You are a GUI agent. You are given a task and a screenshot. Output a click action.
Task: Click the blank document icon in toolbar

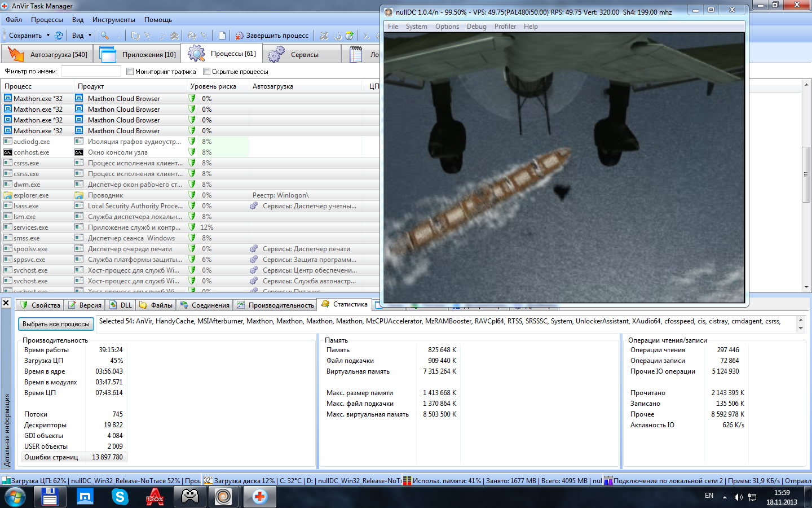(222, 36)
